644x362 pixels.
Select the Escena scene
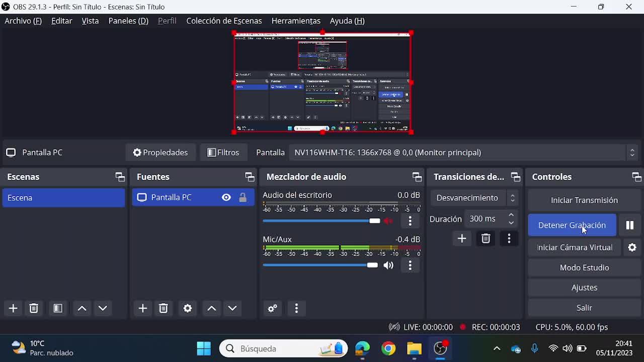(x=63, y=198)
